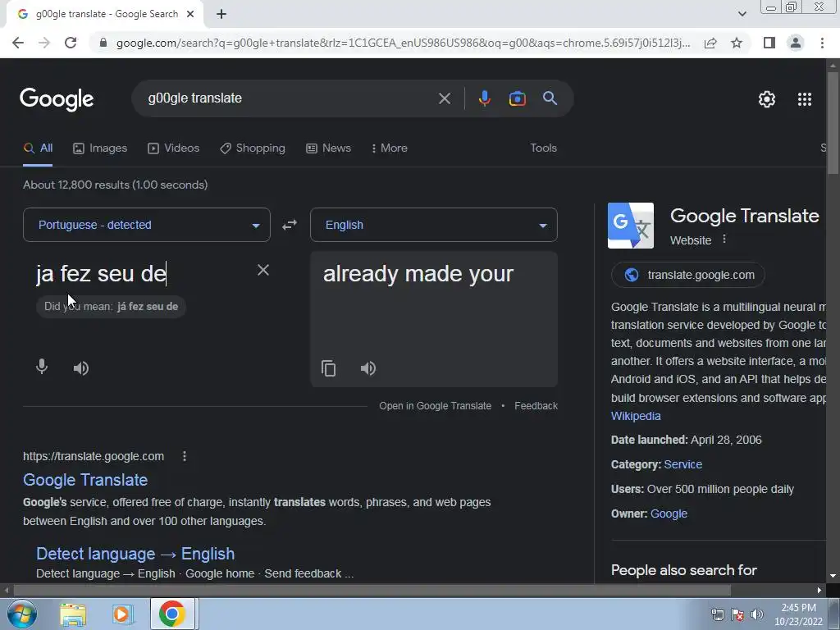Open options for the translate.google.com result
This screenshot has height=630, width=840.
(x=185, y=456)
